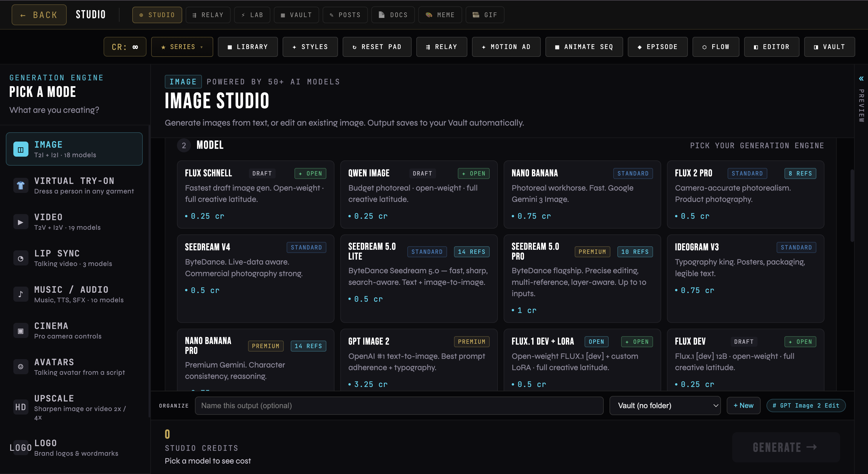Open Relay from the second toolbar
This screenshot has height=474, width=868.
442,47
